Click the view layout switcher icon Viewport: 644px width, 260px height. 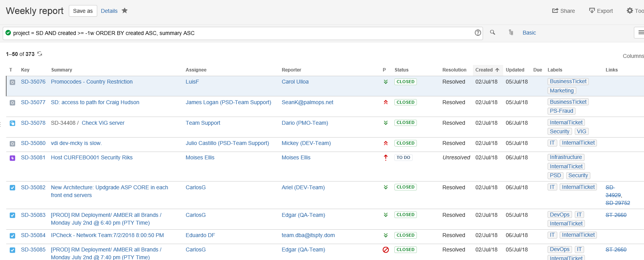639,33
